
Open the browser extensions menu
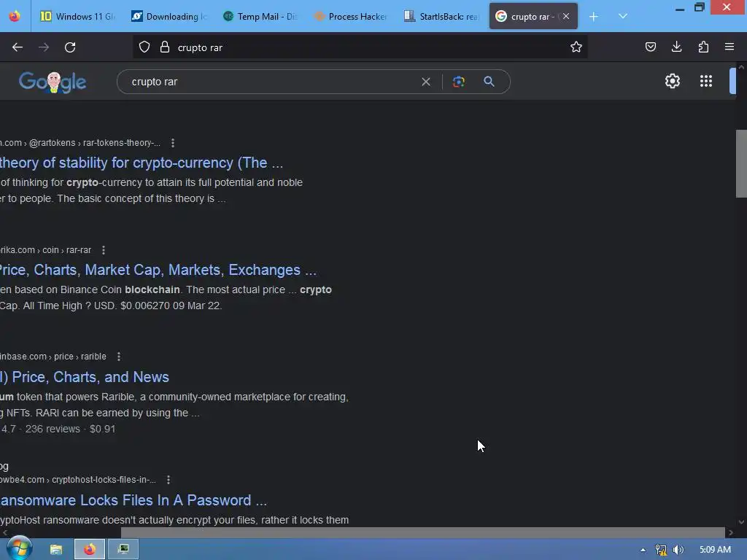pyautogui.click(x=703, y=47)
